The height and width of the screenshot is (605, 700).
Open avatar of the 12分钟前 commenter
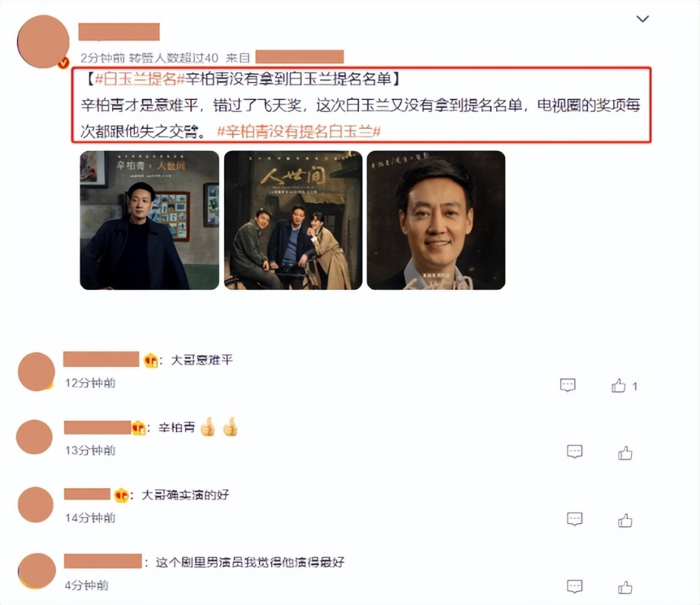click(36, 372)
